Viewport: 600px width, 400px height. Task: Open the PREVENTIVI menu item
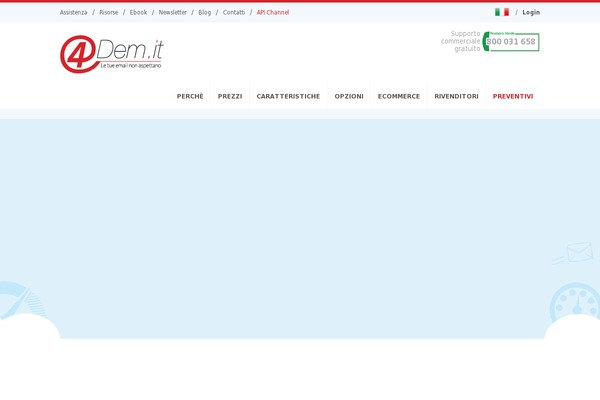[513, 96]
